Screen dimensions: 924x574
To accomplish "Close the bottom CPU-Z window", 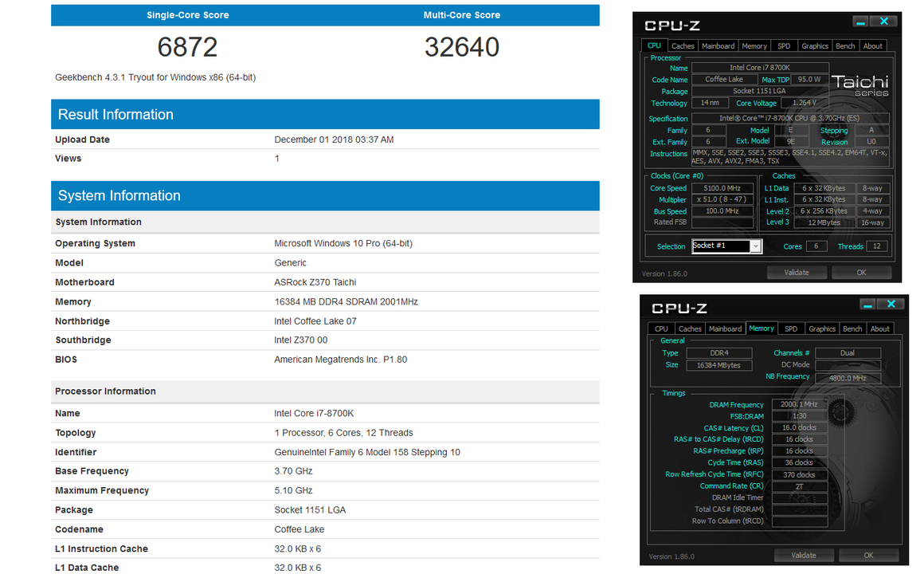I will coord(891,304).
